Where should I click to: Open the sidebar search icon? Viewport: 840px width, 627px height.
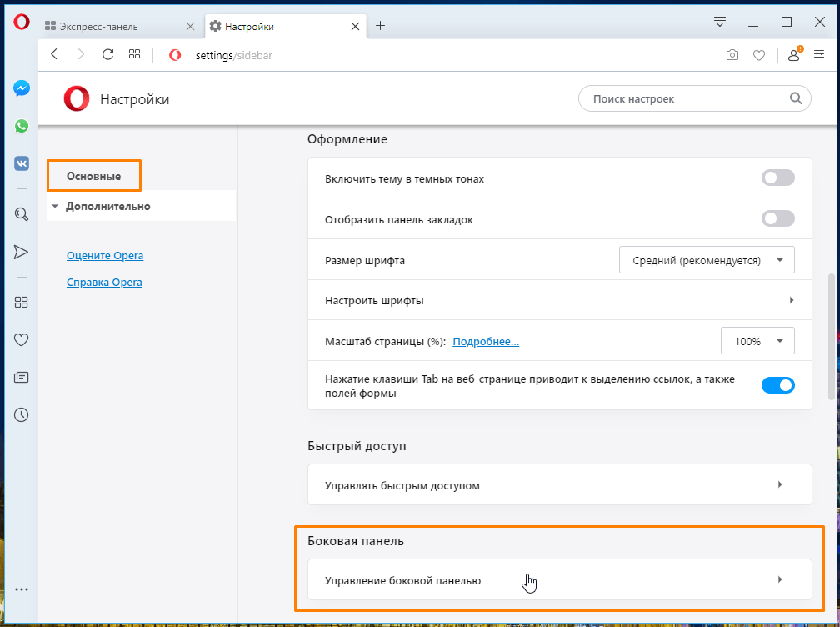pos(22,214)
